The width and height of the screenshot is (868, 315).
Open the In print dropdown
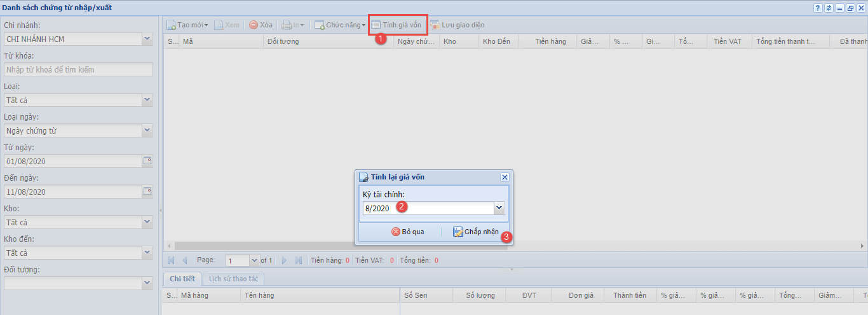pyautogui.click(x=293, y=25)
